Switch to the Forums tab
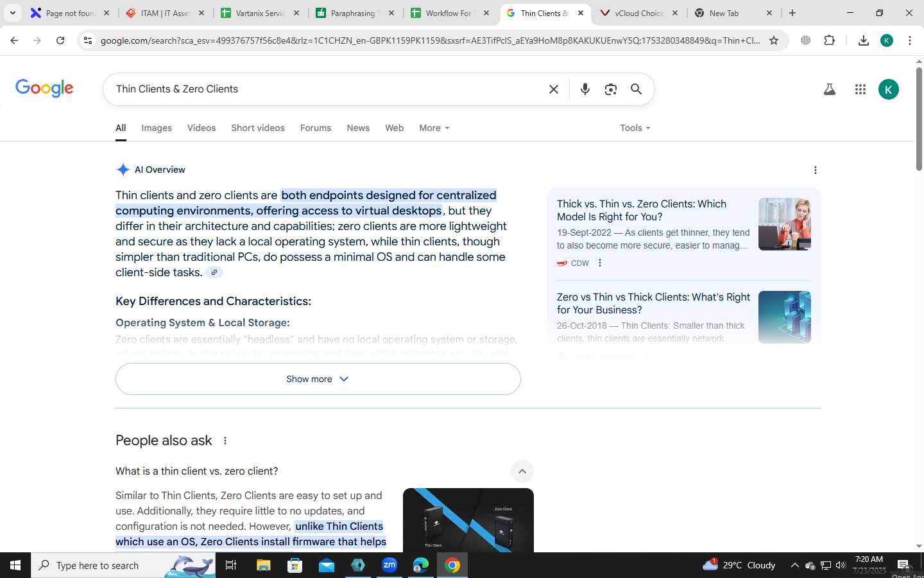The image size is (924, 578). tap(316, 128)
